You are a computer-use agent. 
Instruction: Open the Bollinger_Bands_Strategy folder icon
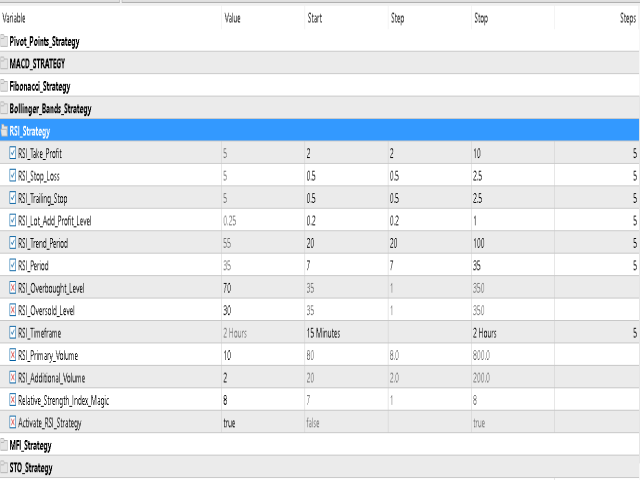click(4, 109)
